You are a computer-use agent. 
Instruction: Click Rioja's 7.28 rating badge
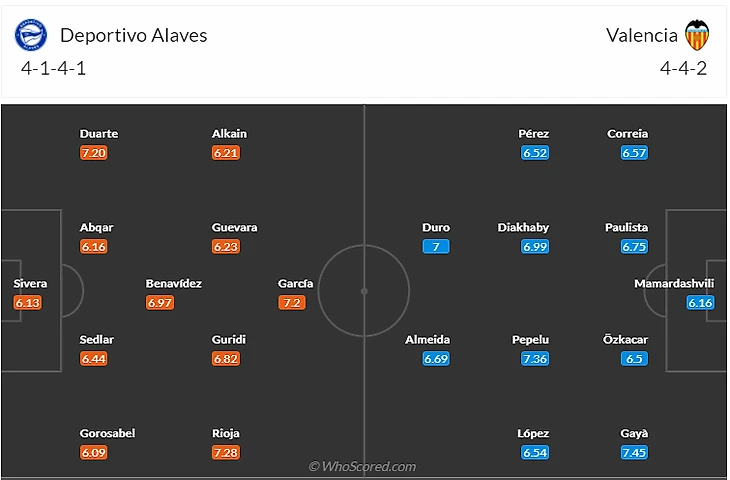pos(227,453)
